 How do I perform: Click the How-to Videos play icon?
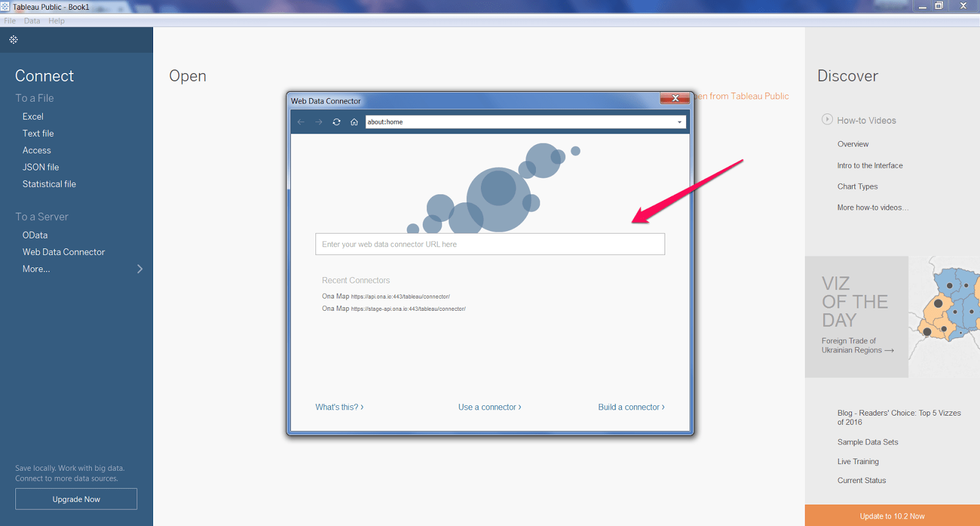pyautogui.click(x=827, y=120)
